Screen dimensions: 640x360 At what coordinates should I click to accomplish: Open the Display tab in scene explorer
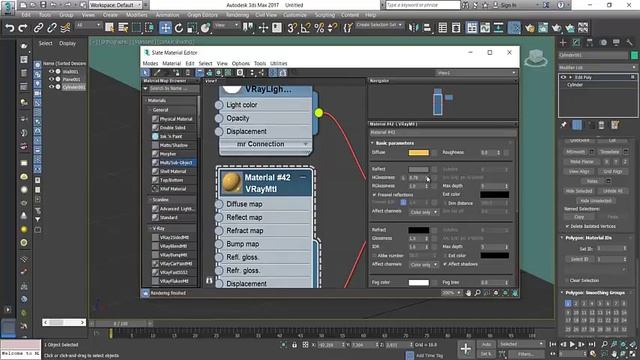click(x=67, y=43)
